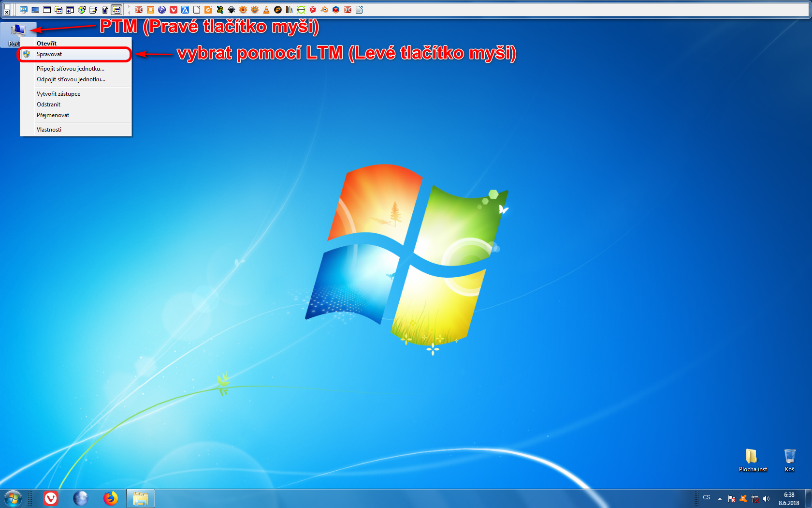Screen dimensions: 812x508
Task: Open the blue-lined text document toolbar icon
Action: tap(359, 10)
